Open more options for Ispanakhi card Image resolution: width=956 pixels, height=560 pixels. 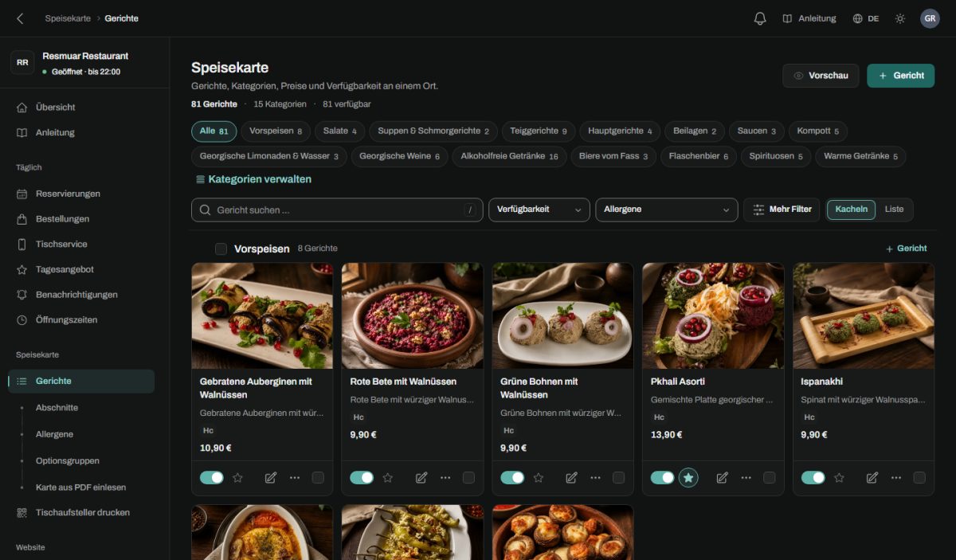point(896,477)
